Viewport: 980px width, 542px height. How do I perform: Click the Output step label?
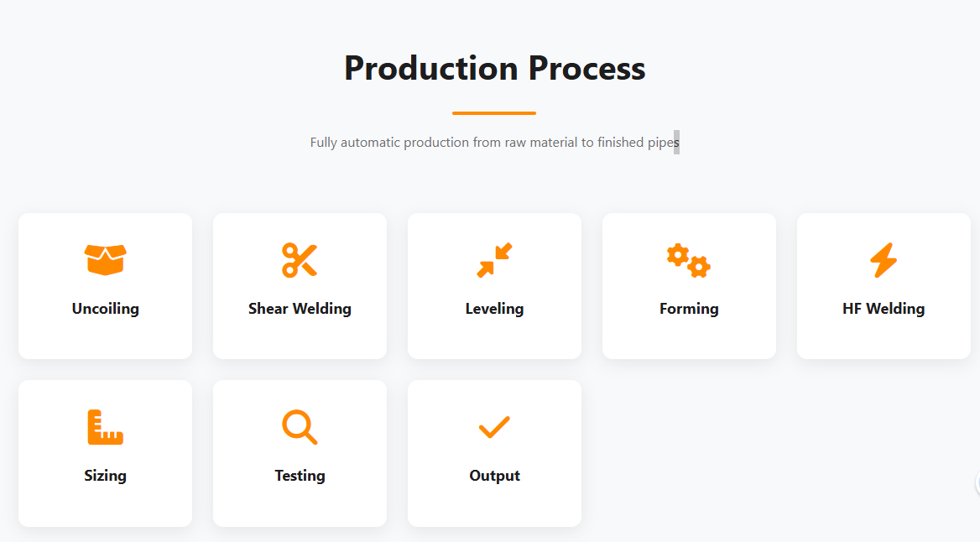pyautogui.click(x=494, y=476)
